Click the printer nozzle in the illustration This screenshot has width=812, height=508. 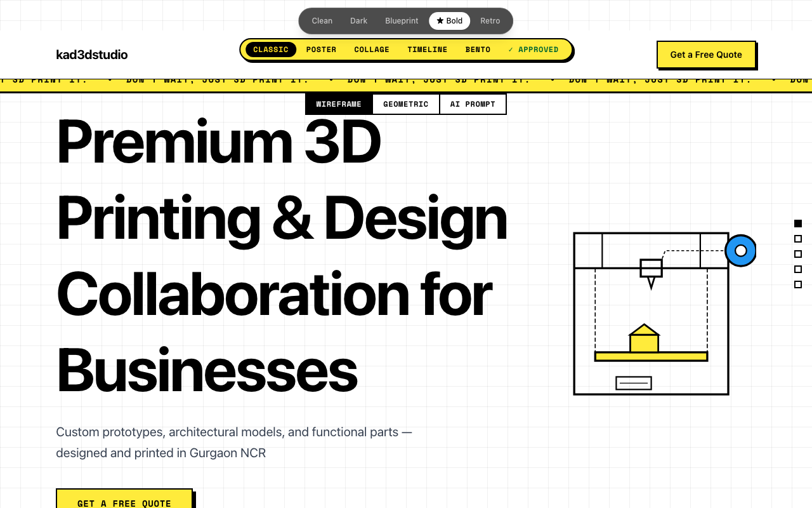[651, 272]
